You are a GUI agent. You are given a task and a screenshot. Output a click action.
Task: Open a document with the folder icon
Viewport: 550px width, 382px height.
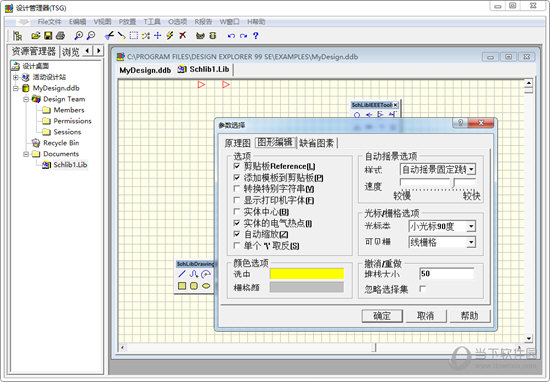36,35
